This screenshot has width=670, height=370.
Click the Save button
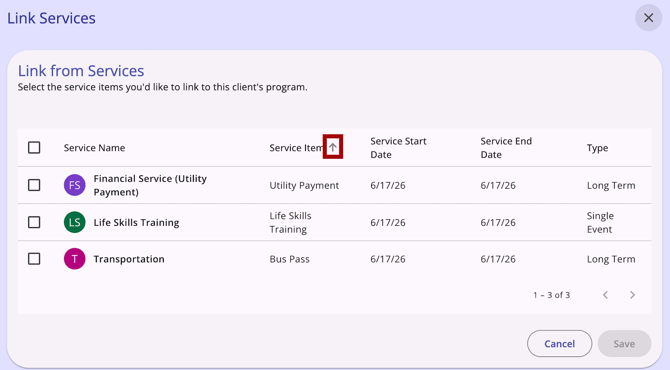[x=624, y=344]
